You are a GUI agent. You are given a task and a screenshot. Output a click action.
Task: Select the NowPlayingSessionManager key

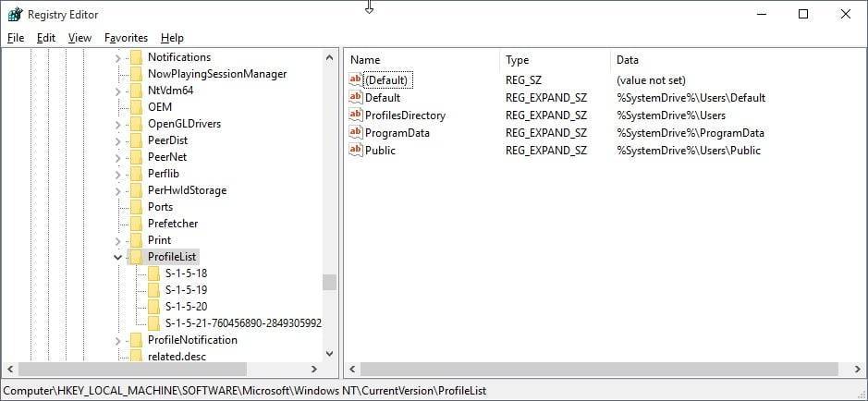click(216, 74)
